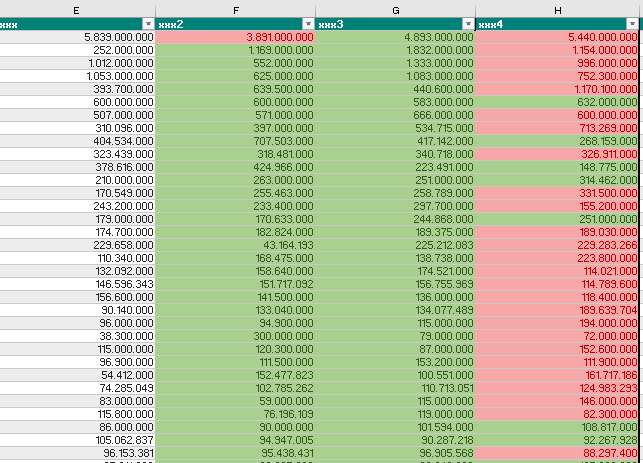Viewport: 643px width, 463px height.
Task: Select cell 134.077.489
Action: 395,310
